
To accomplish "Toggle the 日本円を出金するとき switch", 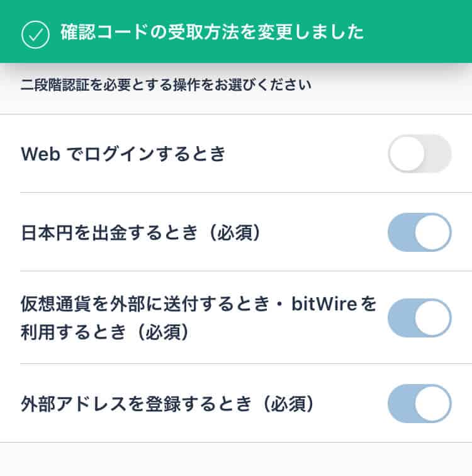I will (420, 232).
